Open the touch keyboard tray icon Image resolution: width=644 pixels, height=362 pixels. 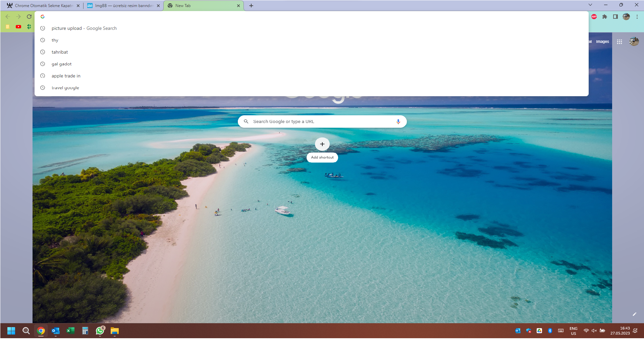tap(561, 331)
